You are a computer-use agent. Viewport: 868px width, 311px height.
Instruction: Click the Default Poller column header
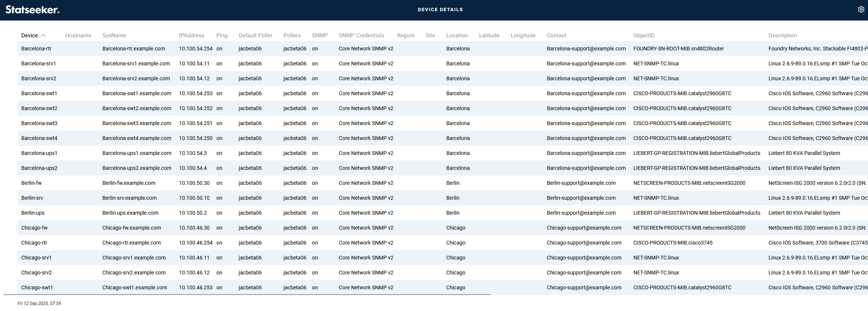coord(255,35)
